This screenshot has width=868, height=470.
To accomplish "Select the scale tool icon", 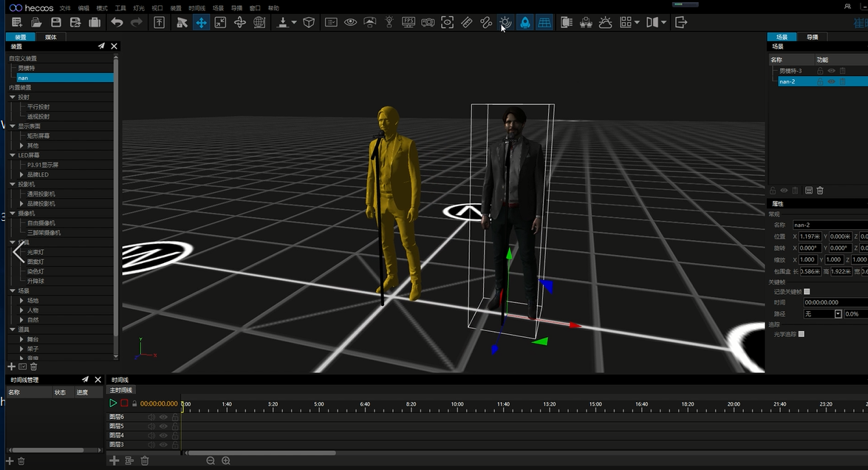I will tap(220, 22).
